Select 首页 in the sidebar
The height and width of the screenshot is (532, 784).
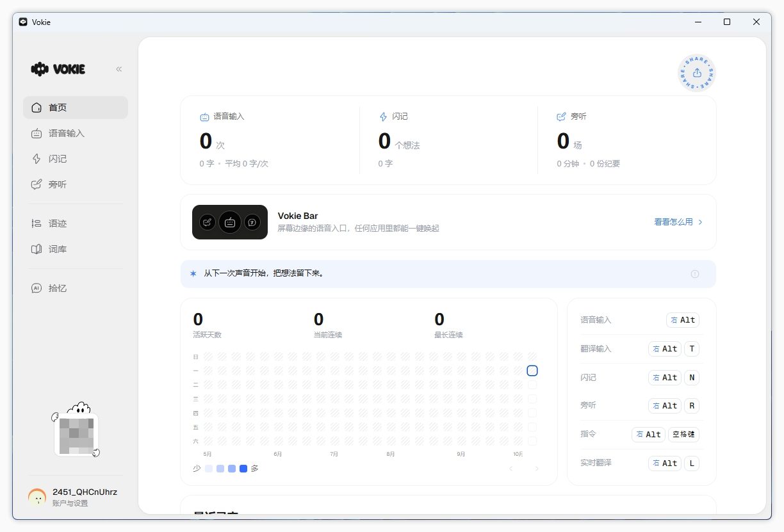pos(76,108)
